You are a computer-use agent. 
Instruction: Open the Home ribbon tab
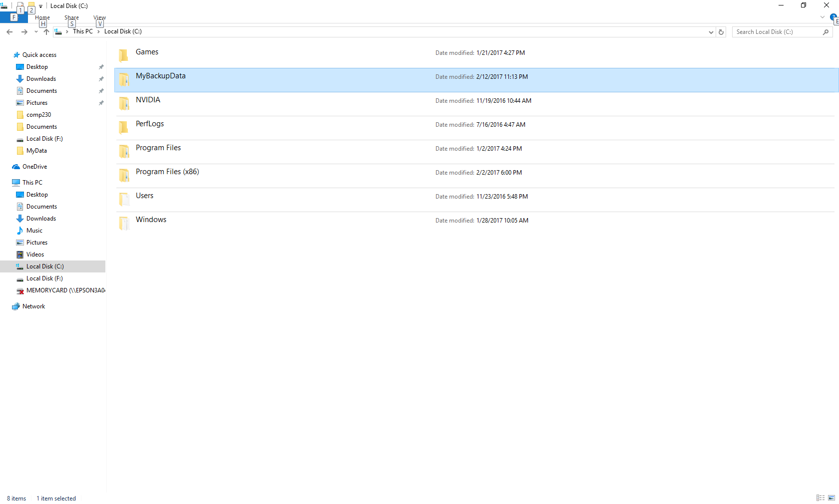pos(42,17)
